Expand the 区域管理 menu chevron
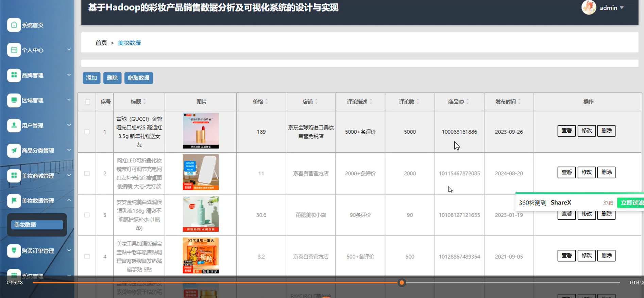Image resolution: width=644 pixels, height=298 pixels. click(69, 100)
